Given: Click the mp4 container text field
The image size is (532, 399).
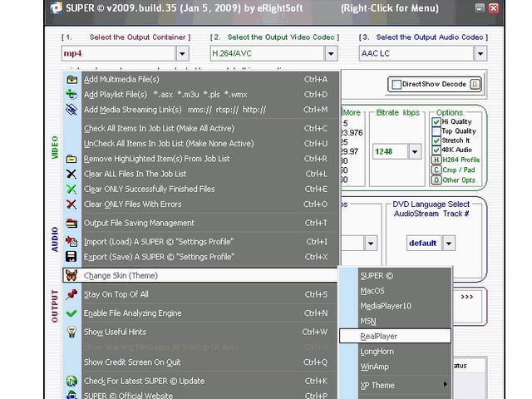Looking at the screenshot, I should click(118, 53).
